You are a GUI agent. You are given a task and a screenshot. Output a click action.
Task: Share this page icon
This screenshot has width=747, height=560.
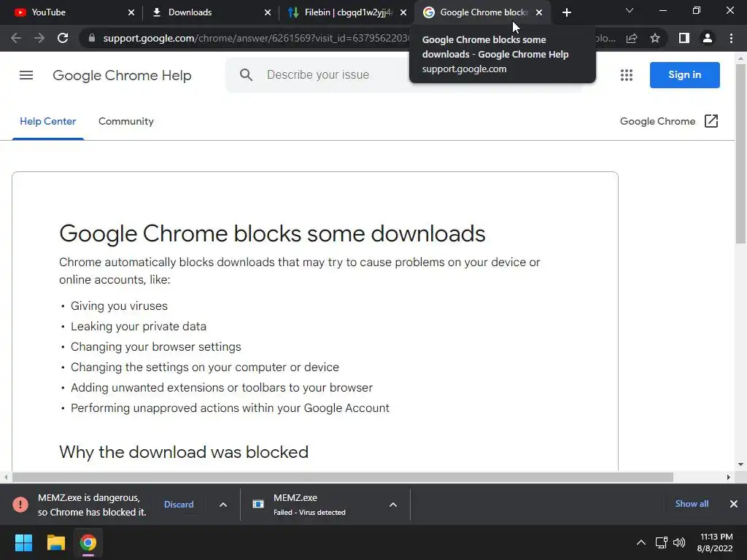click(x=632, y=38)
